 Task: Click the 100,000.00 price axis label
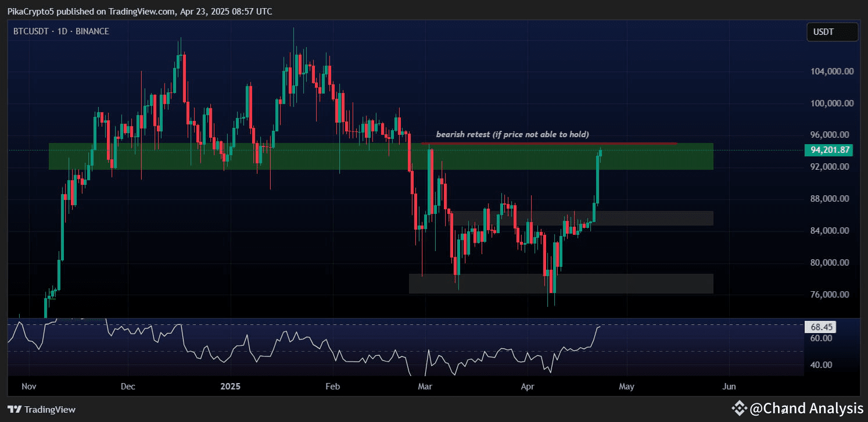coord(831,103)
